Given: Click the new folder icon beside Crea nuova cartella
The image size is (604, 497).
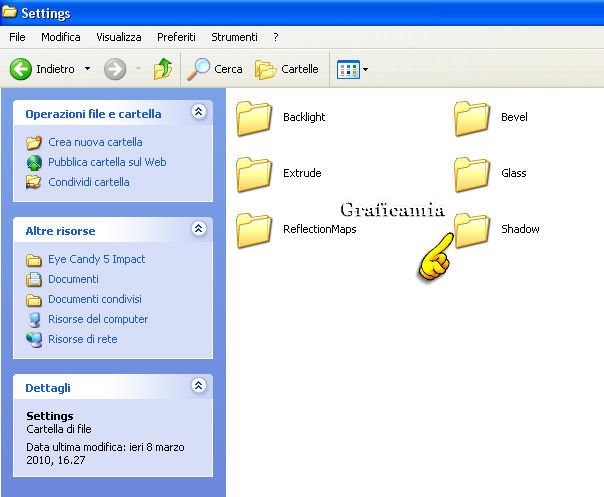Looking at the screenshot, I should [34, 143].
